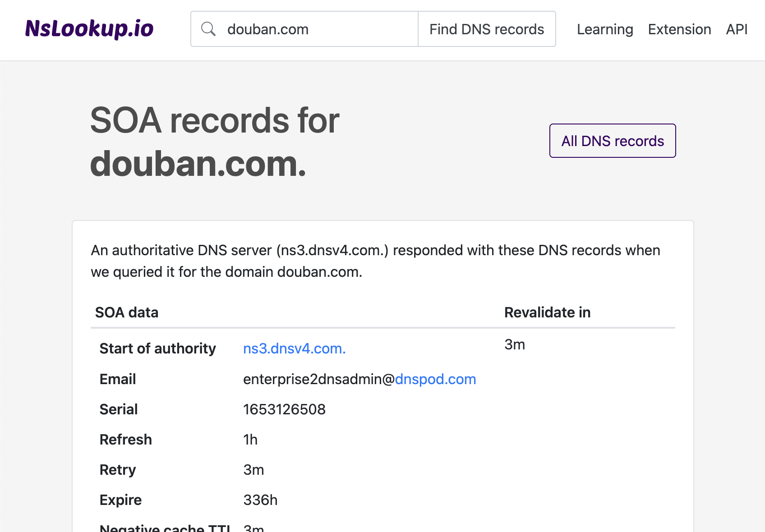765x532 pixels.
Task: Select the Serial value 1653126508
Action: point(284,409)
